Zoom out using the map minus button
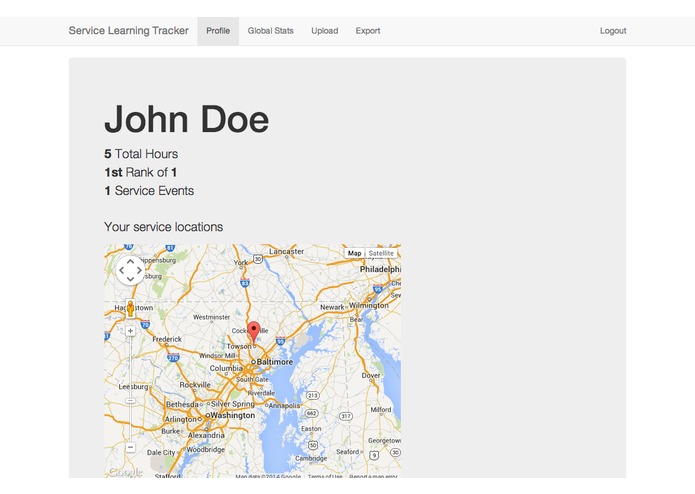Viewport: 695px width, 494px height. click(130, 447)
